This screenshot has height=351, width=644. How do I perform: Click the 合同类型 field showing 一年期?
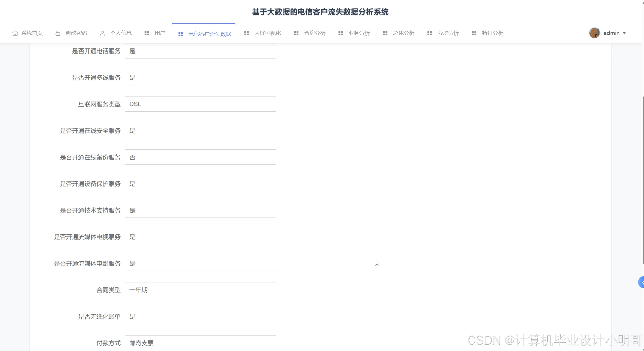coord(200,290)
